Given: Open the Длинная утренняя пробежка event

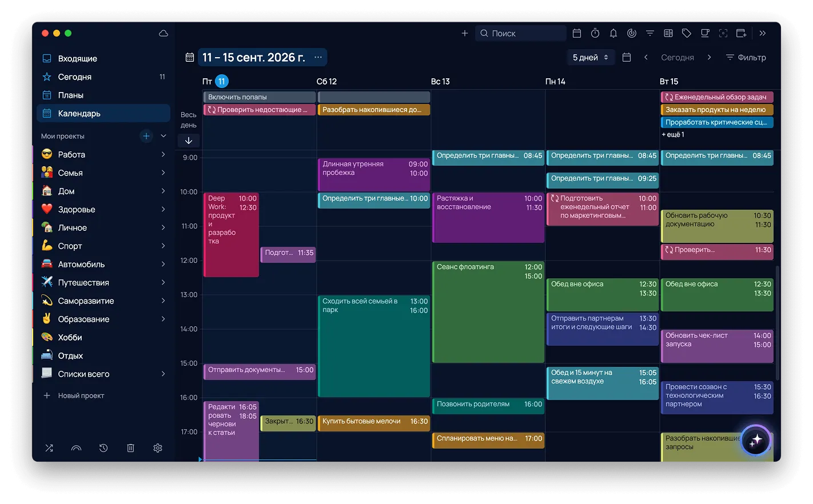Looking at the screenshot, I should (374, 175).
